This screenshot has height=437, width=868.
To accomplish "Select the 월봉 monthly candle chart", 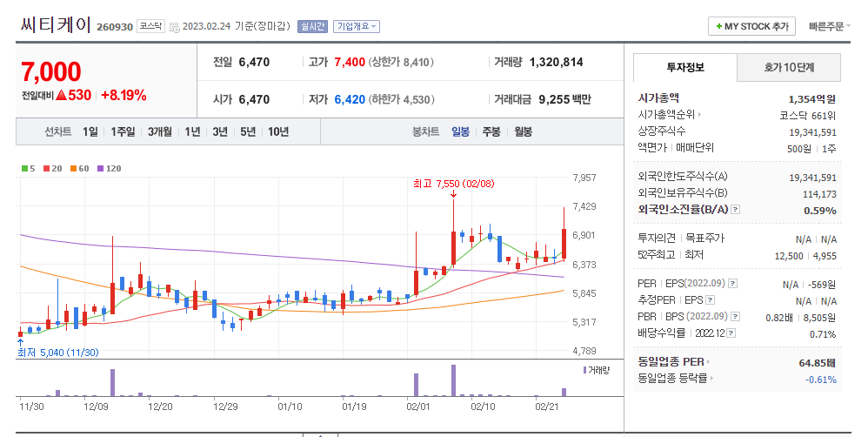I will (523, 131).
